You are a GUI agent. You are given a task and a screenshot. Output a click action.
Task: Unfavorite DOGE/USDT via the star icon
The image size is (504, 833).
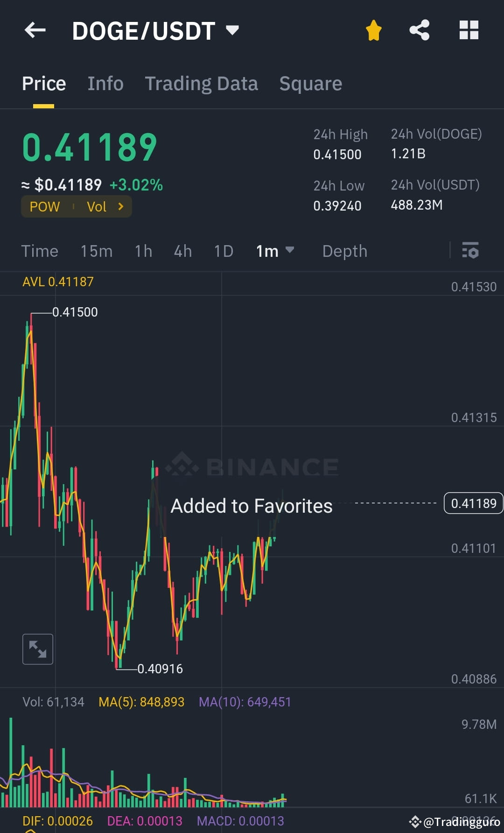373,29
